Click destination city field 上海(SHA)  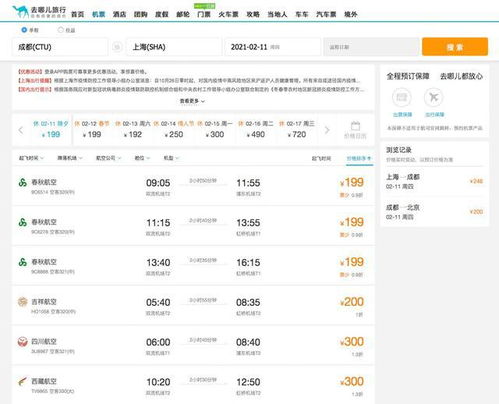(x=174, y=47)
